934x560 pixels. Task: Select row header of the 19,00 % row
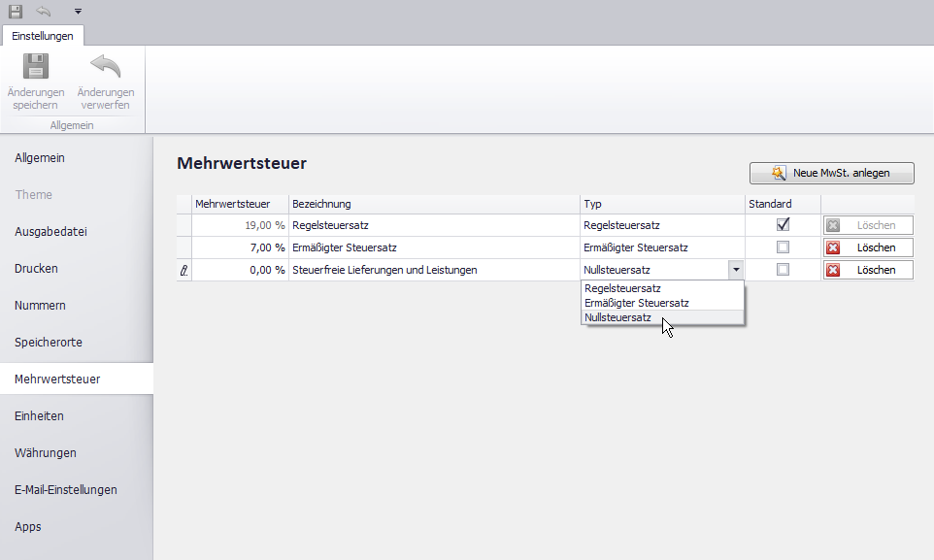pyautogui.click(x=184, y=225)
